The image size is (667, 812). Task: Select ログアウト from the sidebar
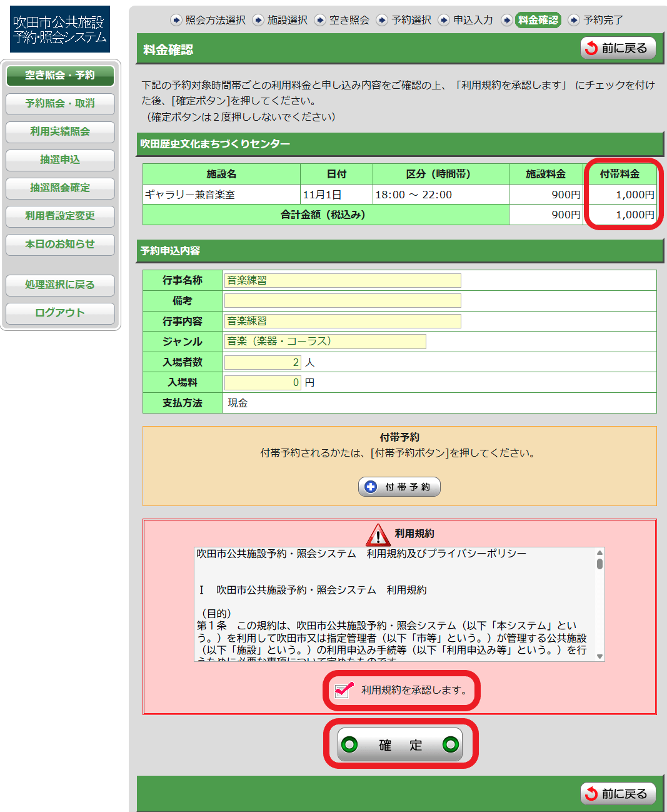coord(60,313)
